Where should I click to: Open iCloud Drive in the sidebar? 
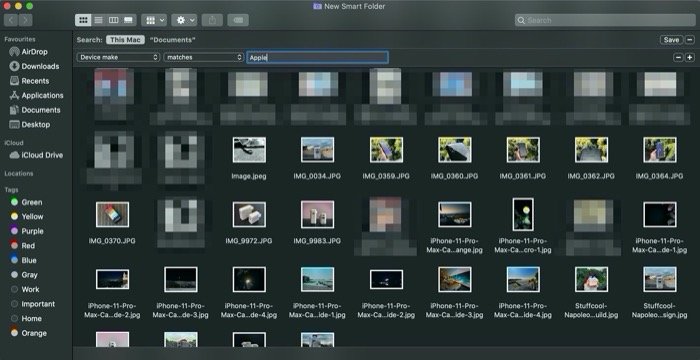coord(35,155)
